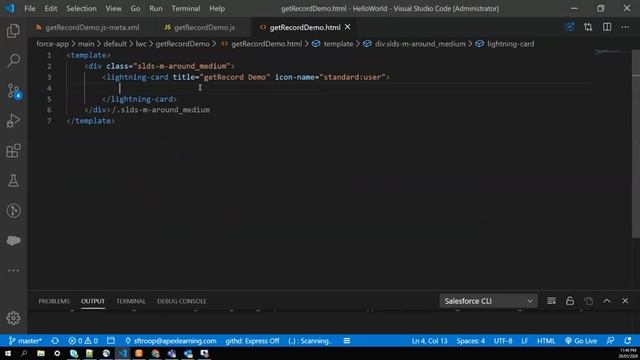Open notifications bell in status bar
Image resolution: width=640 pixels, height=360 pixels.
pos(627,341)
